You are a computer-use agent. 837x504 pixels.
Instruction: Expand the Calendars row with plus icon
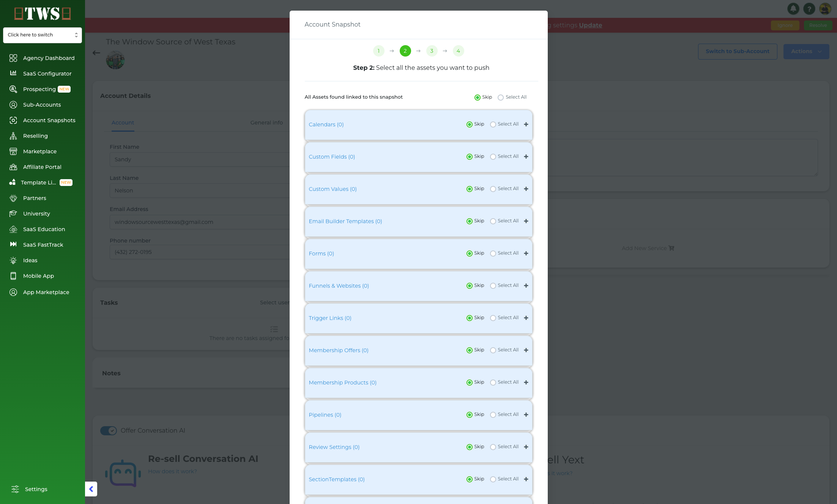[526, 124]
